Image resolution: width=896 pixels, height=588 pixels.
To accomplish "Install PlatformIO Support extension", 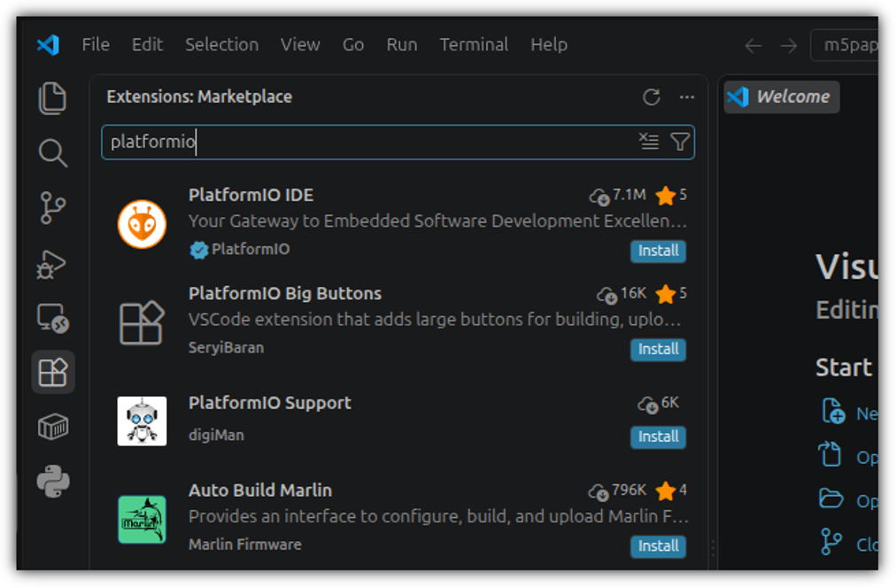I will pos(659,437).
